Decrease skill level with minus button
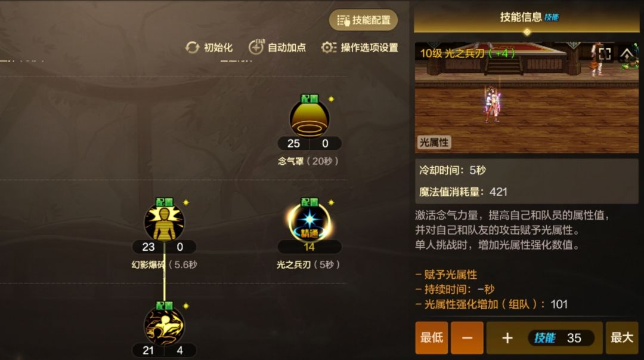 click(467, 338)
